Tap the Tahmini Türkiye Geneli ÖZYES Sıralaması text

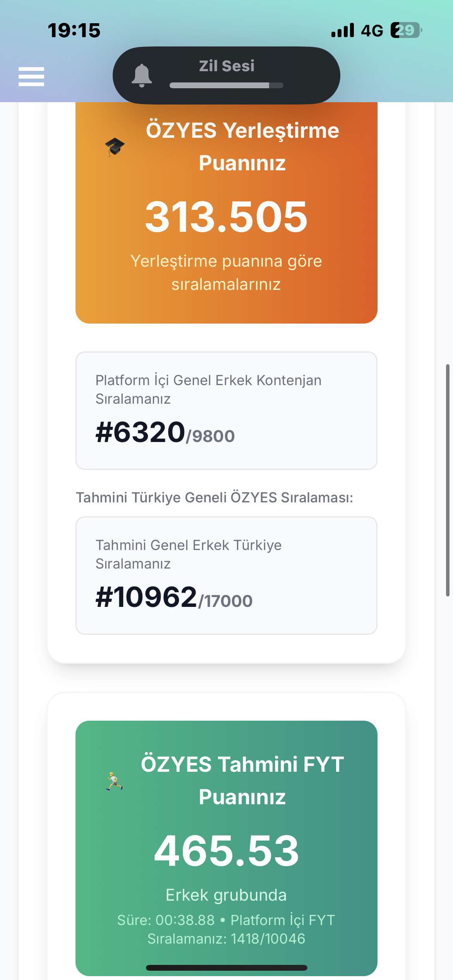(214, 497)
